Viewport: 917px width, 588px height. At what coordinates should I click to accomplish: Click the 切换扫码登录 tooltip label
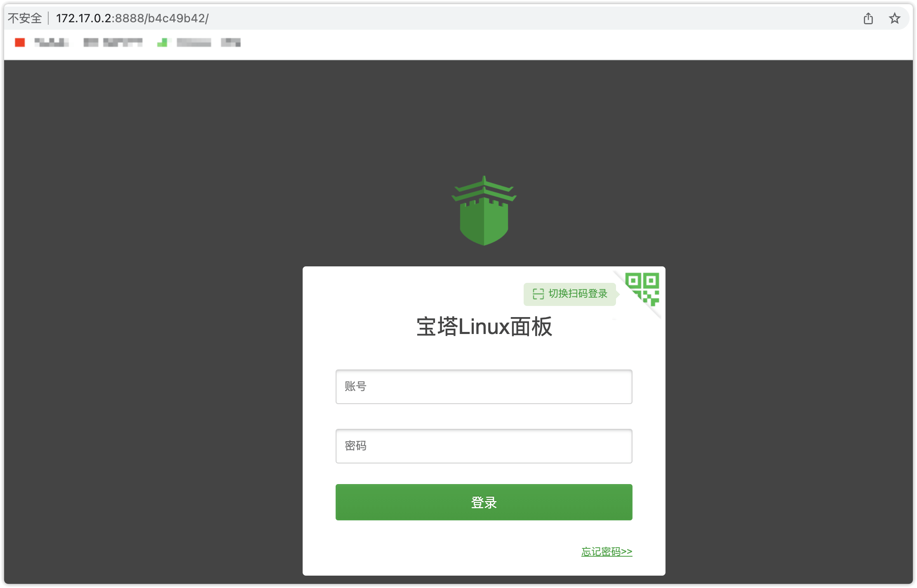pos(578,294)
